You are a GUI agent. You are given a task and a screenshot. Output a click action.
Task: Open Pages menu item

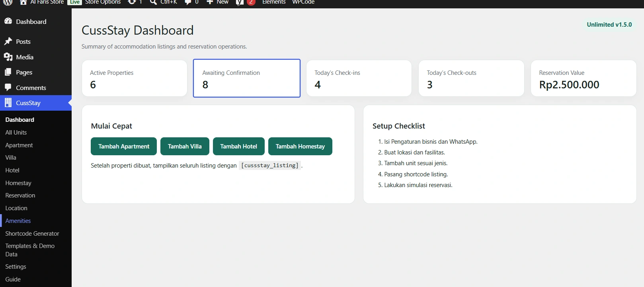[36, 72]
